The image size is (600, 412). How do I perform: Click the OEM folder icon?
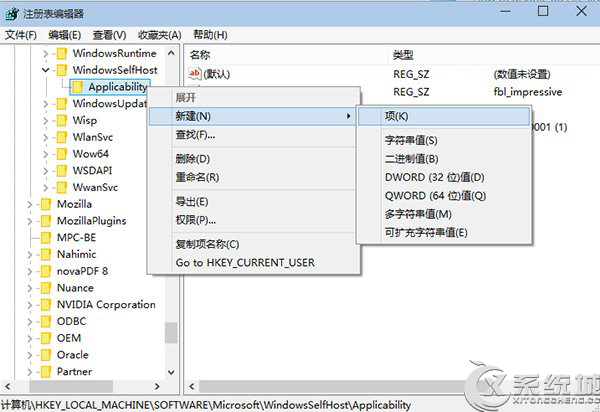pos(46,338)
